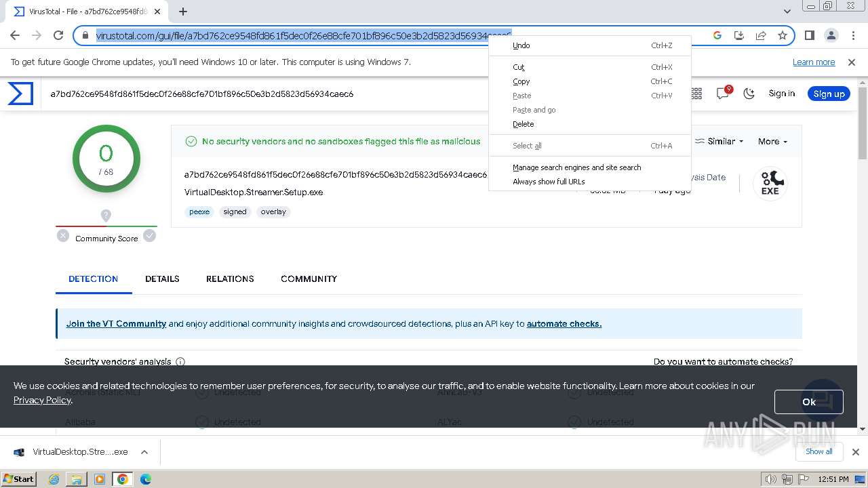Accept cookies with the Ok button

(x=809, y=402)
